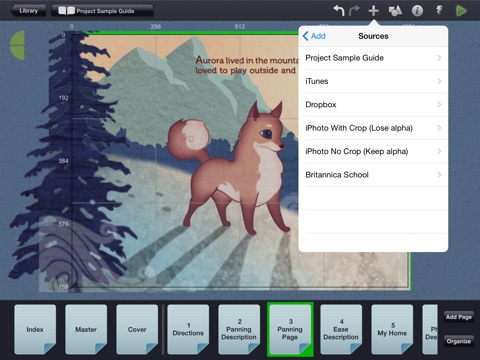Image resolution: width=480 pixels, height=360 pixels.
Task: Tap the redo arrow icon
Action: [x=354, y=11]
